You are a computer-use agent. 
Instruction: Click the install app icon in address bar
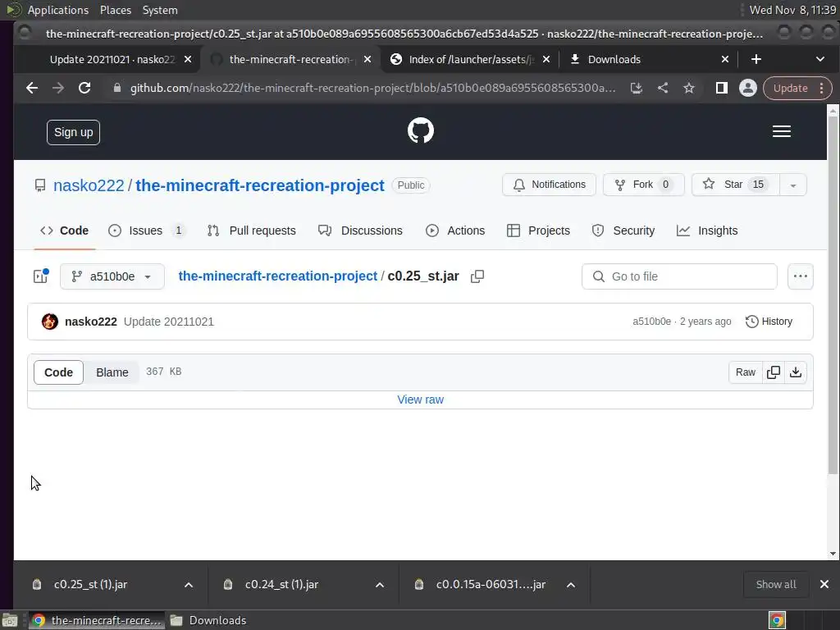[x=636, y=88]
